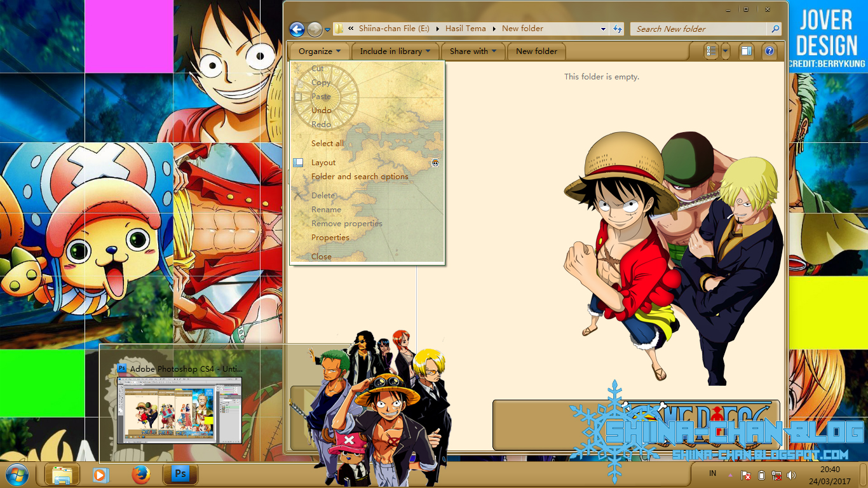Change your view icon button
The height and width of the screenshot is (488, 868).
click(x=712, y=51)
